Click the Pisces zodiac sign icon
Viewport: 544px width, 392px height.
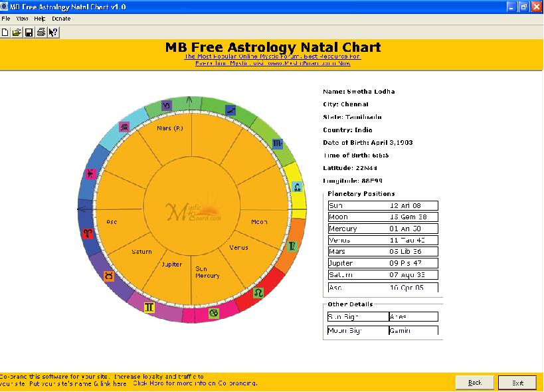90,173
